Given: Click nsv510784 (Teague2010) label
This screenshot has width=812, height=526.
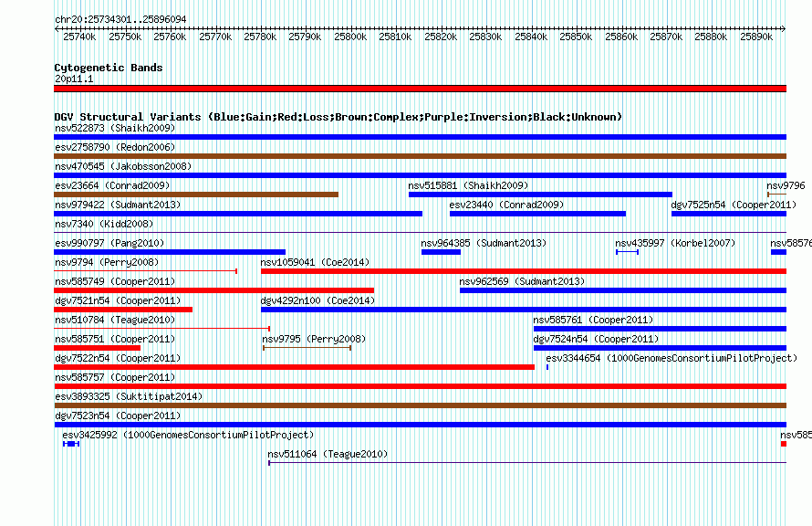Looking at the screenshot, I should [x=115, y=320].
